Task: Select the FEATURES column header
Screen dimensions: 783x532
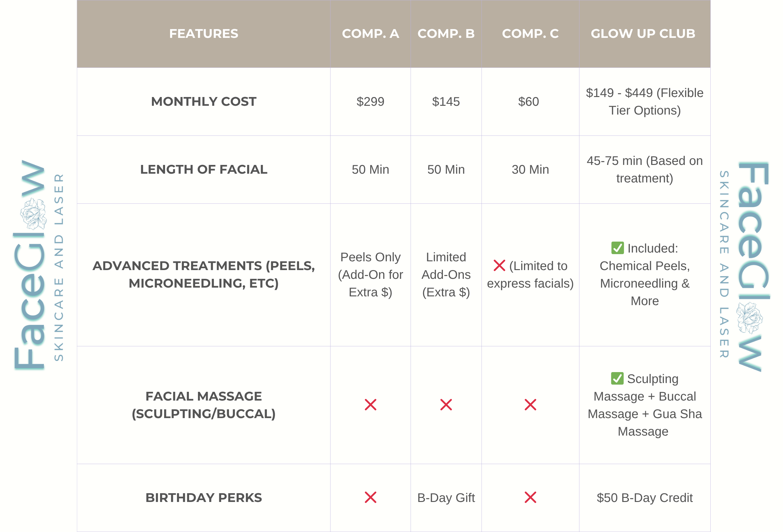Action: (x=204, y=33)
